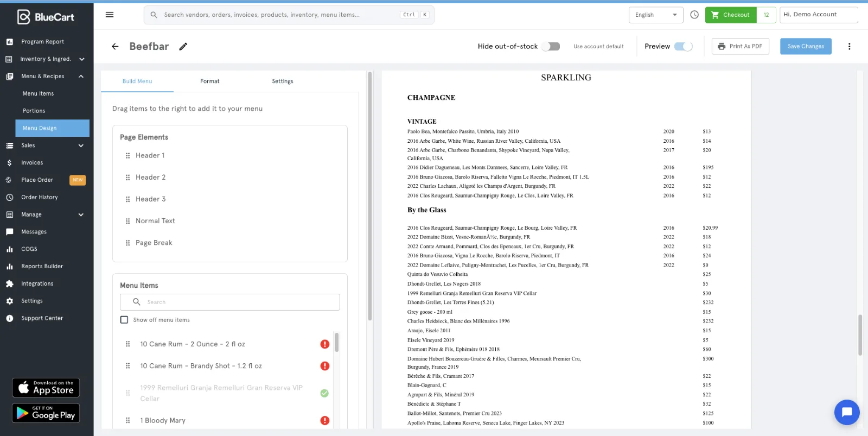Click the back arrow next to Beefbar
This screenshot has width=868, height=436.
(x=115, y=46)
